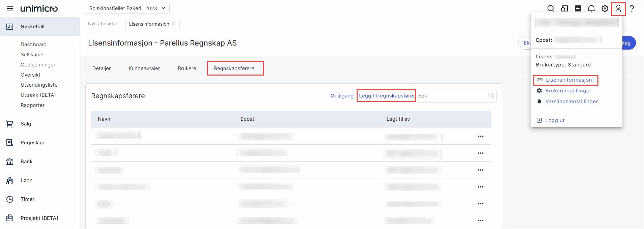Switch to the Kundeavtaler tab
Image resolution: width=644 pixels, height=229 pixels.
[144, 68]
